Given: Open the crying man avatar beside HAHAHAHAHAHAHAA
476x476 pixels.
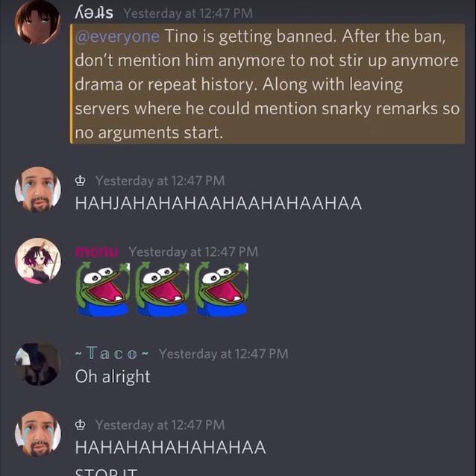Looking at the screenshot, I should (x=37, y=433).
